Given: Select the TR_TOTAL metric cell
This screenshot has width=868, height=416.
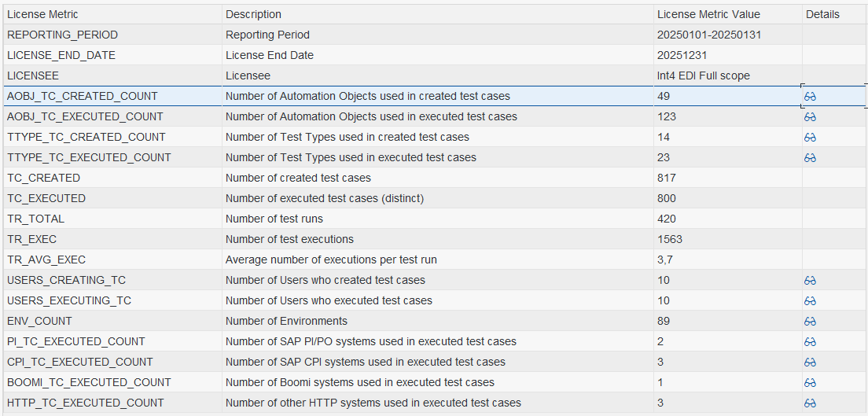Looking at the screenshot, I should tap(113, 219).
